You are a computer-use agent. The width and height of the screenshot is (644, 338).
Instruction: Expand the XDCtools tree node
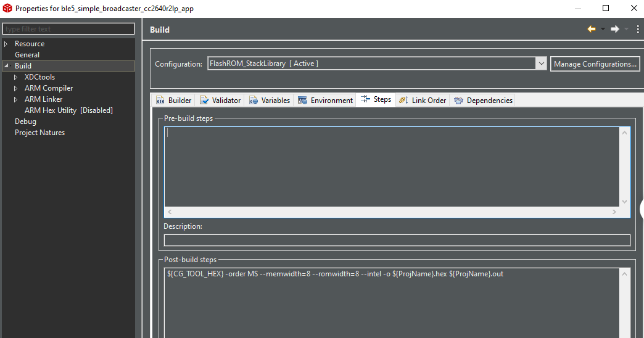(x=15, y=77)
